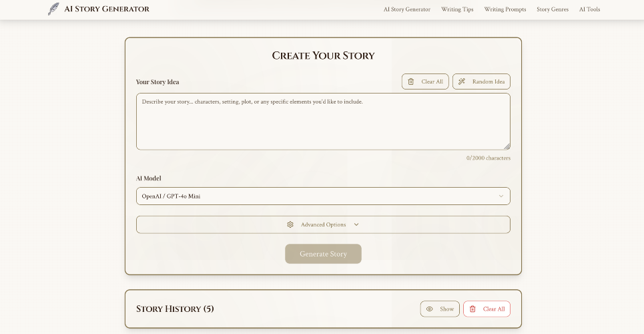Image resolution: width=644 pixels, height=334 pixels.
Task: Click Clear All button above story idea
Action: coord(425,81)
